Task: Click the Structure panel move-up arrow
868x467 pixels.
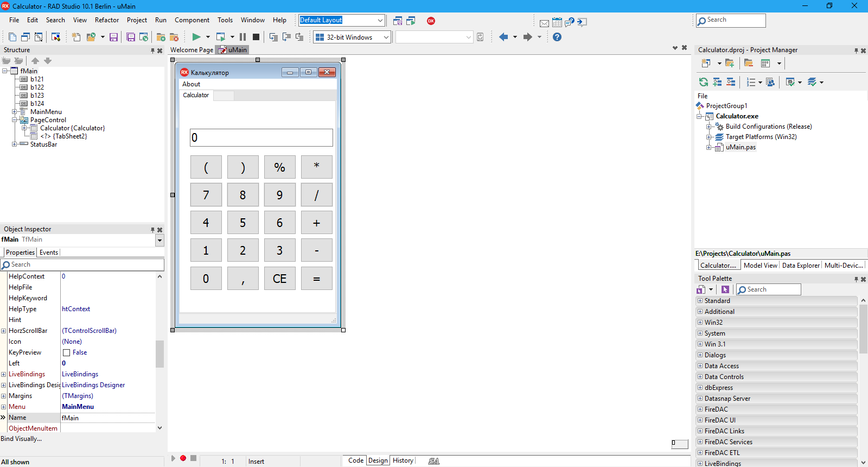Action: (35, 61)
